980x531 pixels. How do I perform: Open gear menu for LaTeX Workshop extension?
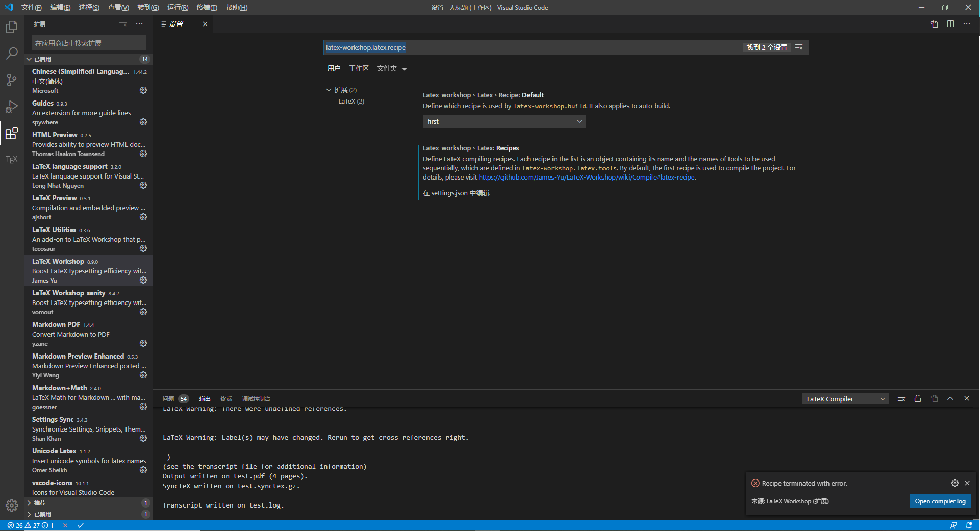[x=143, y=280]
